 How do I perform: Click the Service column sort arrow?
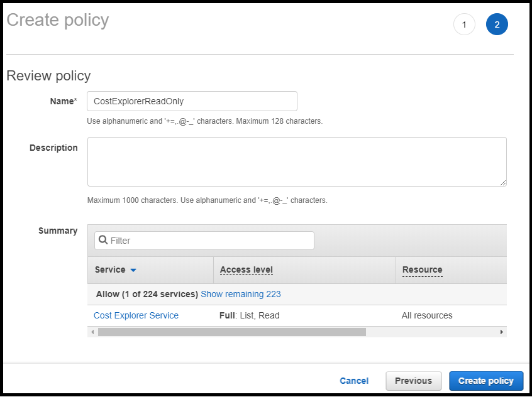click(133, 270)
